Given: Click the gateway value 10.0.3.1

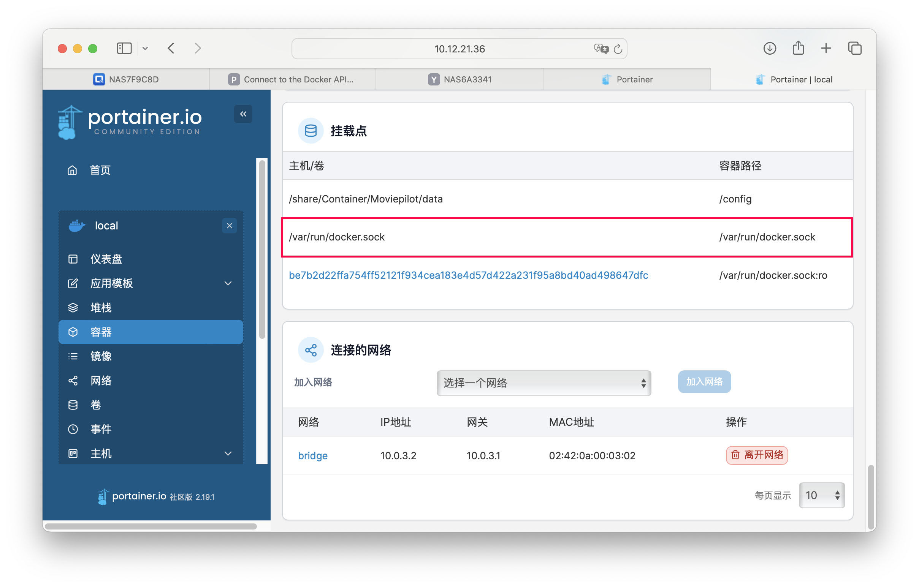Looking at the screenshot, I should [483, 455].
